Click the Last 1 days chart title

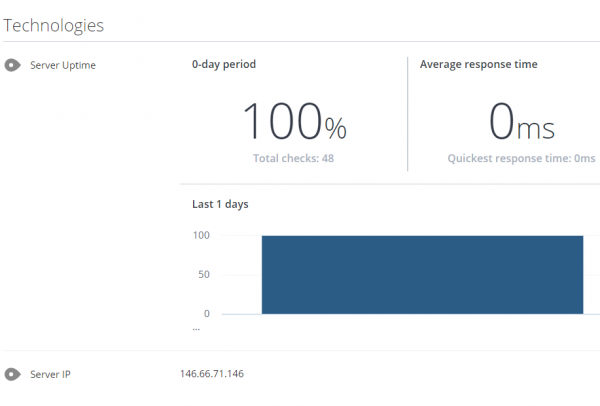220,204
